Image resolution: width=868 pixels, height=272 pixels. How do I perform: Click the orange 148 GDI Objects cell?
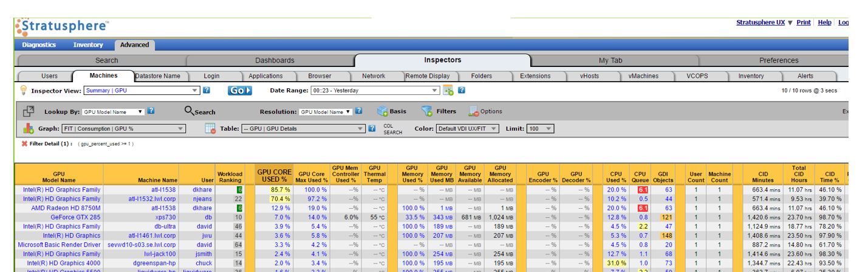667,235
